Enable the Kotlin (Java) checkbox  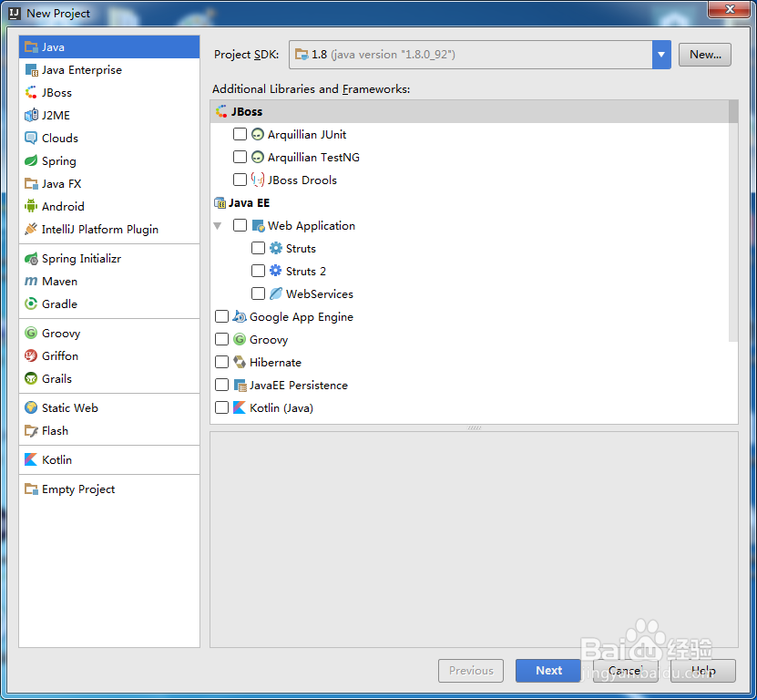[x=221, y=407]
